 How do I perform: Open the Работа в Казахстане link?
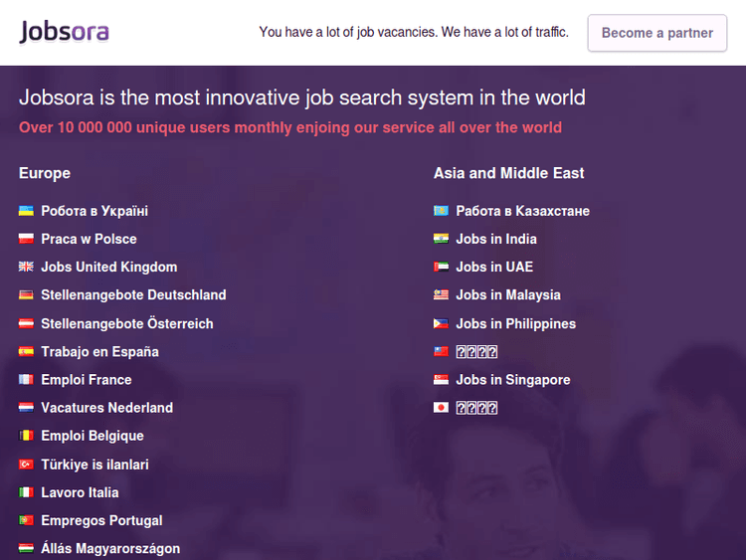point(523,211)
